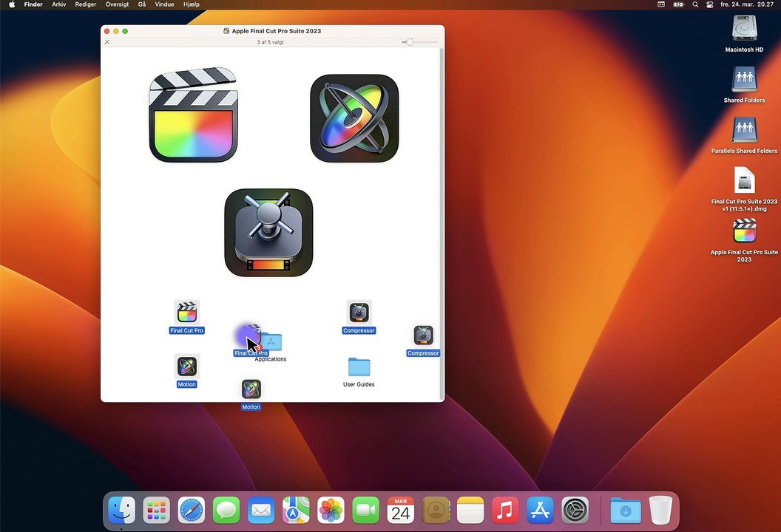This screenshot has width=781, height=532.
Task: Select the User Guides folder
Action: (359, 367)
